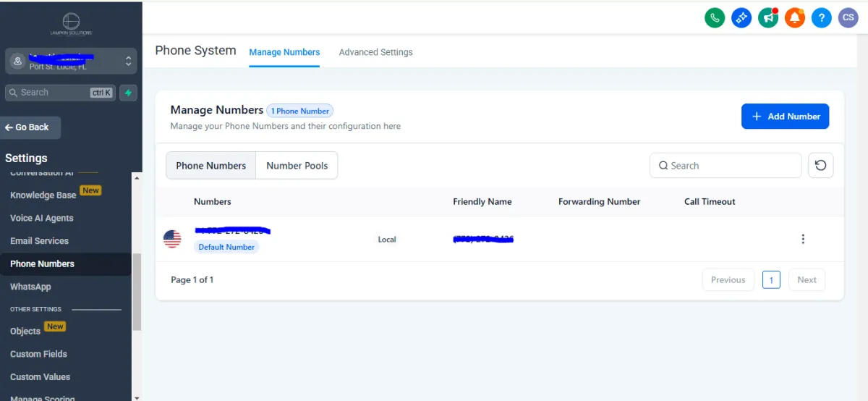Image resolution: width=868 pixels, height=401 pixels.
Task: Select the Phone Numbers segment tab
Action: pos(211,166)
